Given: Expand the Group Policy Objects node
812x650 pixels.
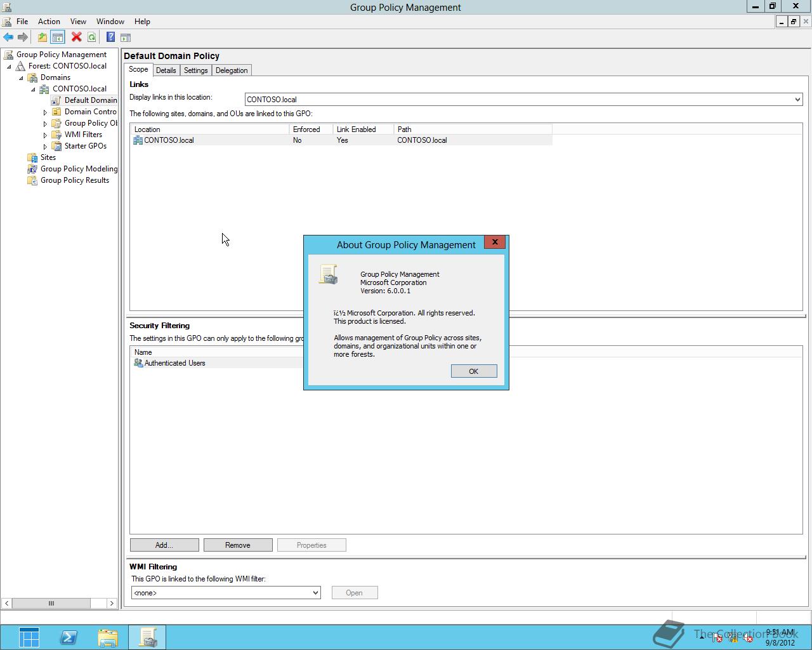Looking at the screenshot, I should 45,124.
